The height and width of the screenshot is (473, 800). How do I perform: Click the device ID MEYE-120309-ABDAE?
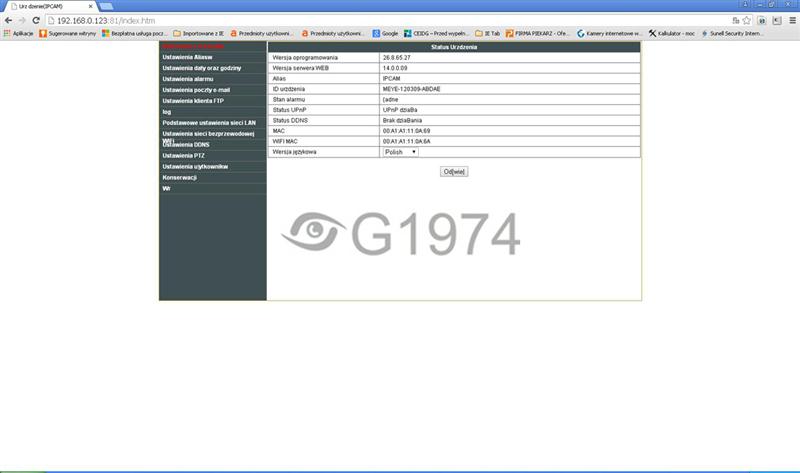pyautogui.click(x=411, y=89)
